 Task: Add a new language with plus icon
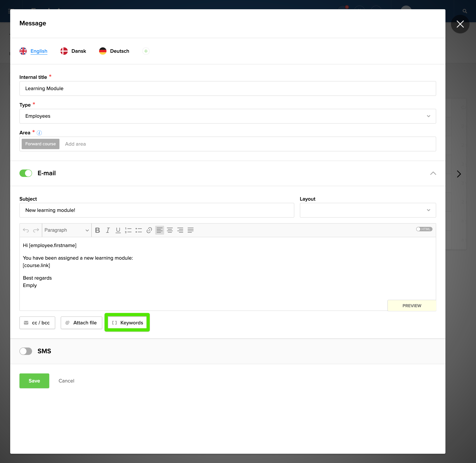pos(146,51)
